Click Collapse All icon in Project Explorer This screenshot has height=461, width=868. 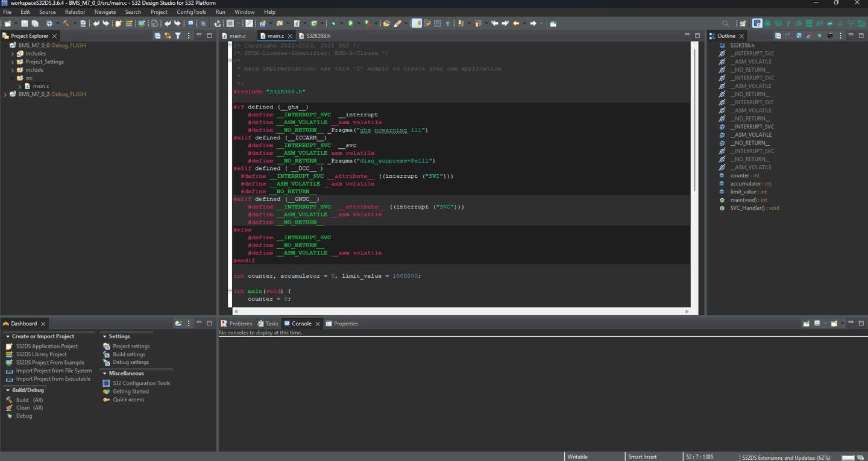pos(157,36)
